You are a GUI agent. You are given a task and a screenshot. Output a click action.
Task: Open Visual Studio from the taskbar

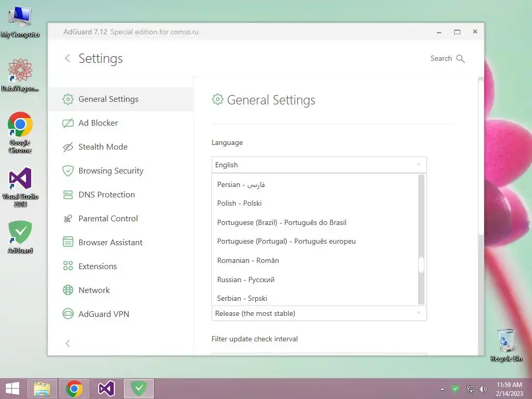click(106, 389)
